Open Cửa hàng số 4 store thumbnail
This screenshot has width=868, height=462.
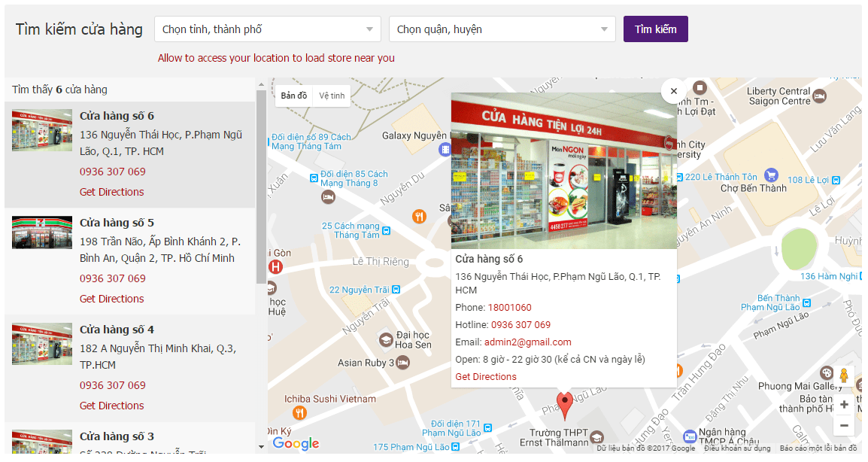tap(42, 343)
